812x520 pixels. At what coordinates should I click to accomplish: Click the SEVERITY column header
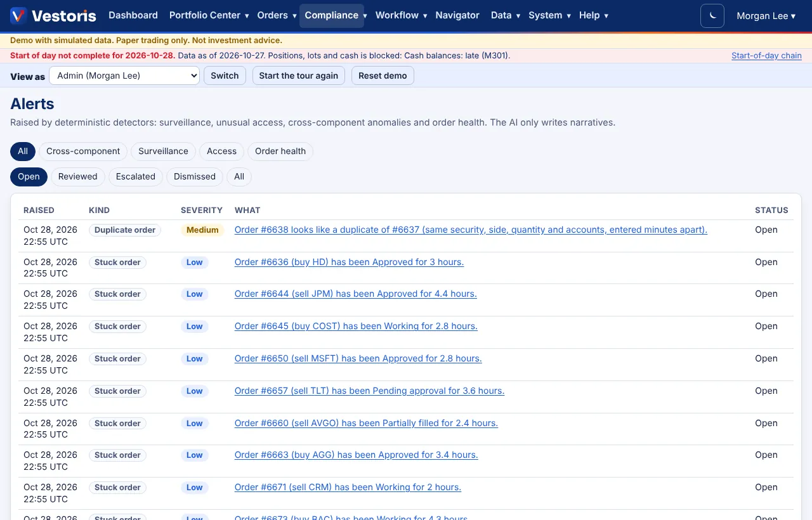(x=202, y=210)
